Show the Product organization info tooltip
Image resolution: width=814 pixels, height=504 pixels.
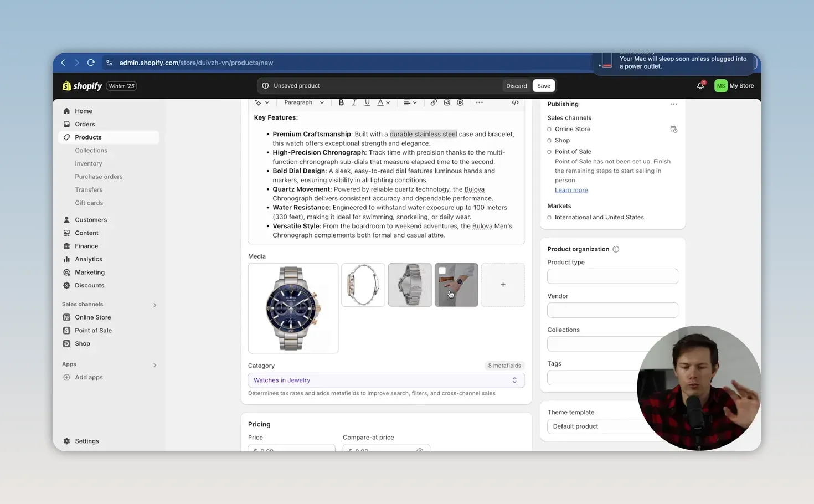(616, 249)
